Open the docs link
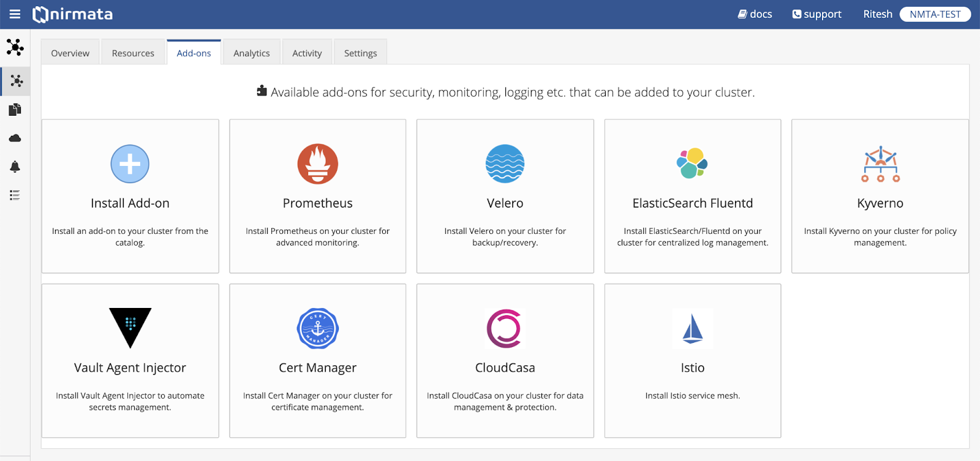The image size is (980, 461). 755,14
